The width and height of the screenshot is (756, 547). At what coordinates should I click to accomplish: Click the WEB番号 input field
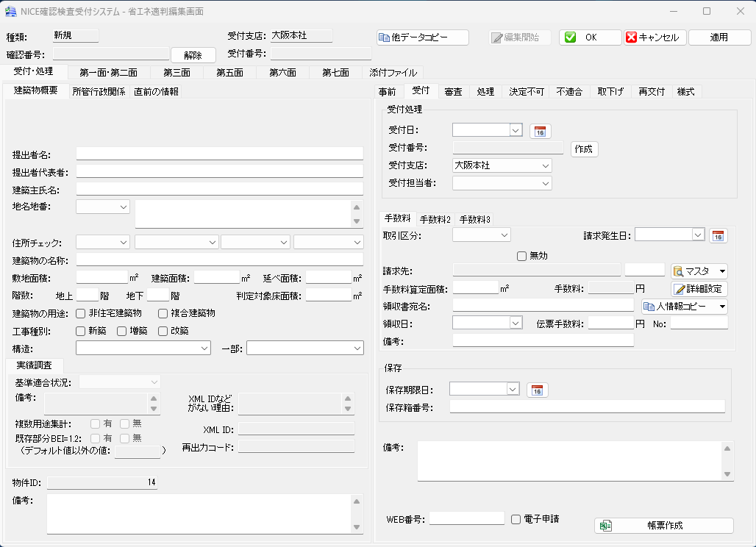pos(467,518)
